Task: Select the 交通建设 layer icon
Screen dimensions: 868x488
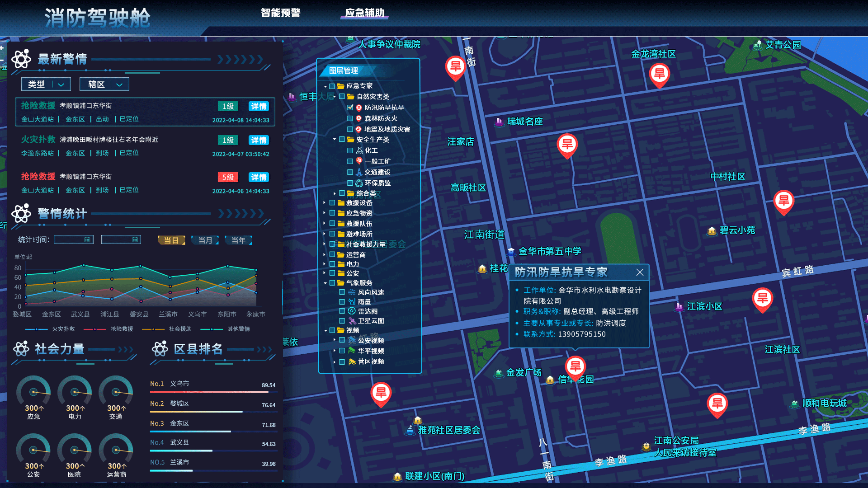Action: (x=359, y=172)
